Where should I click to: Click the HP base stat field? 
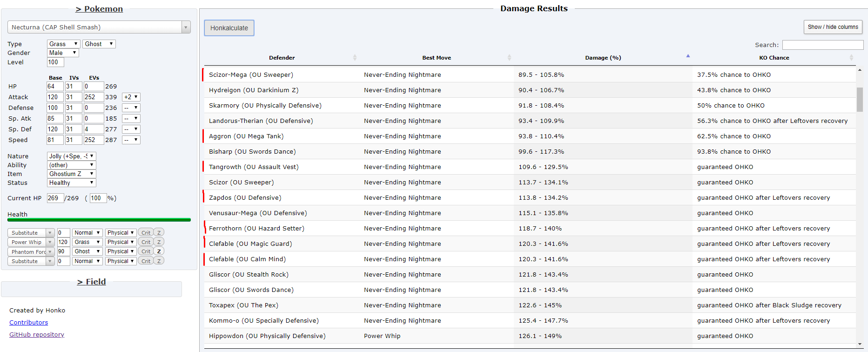54,86
